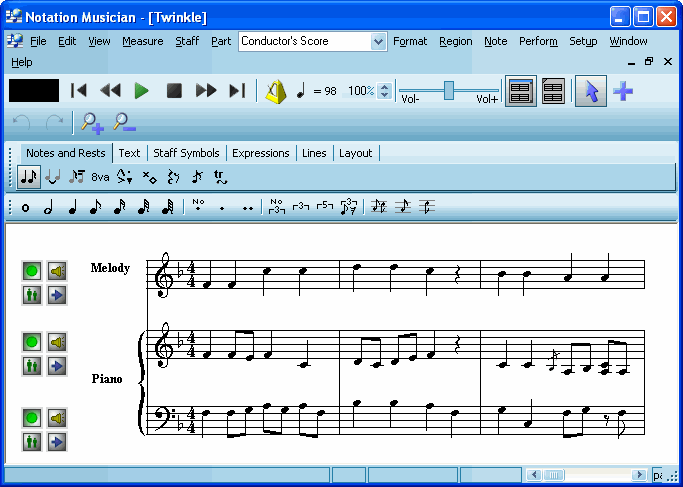
Task: Click the volume slider handle
Action: click(x=449, y=90)
